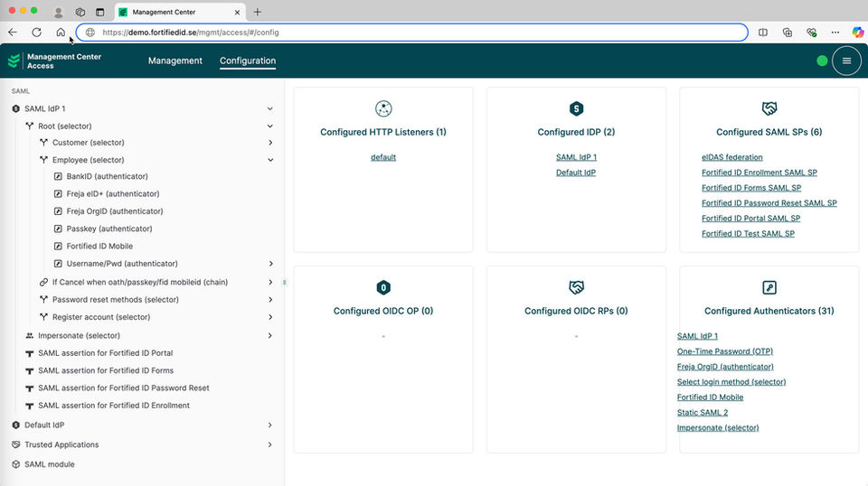The height and width of the screenshot is (486, 868).
Task: Open the browser split screen icon
Action: click(763, 32)
